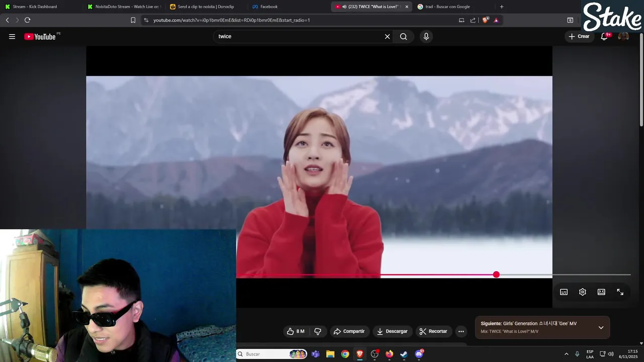The width and height of the screenshot is (644, 362).
Task: Click Descargar to download the video
Action: [392, 331]
